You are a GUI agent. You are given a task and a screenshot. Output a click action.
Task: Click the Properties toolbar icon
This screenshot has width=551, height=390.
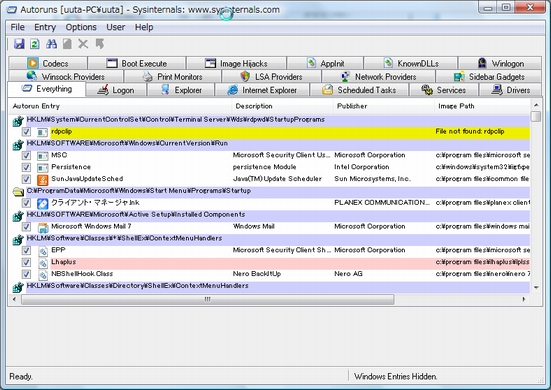tap(67, 44)
